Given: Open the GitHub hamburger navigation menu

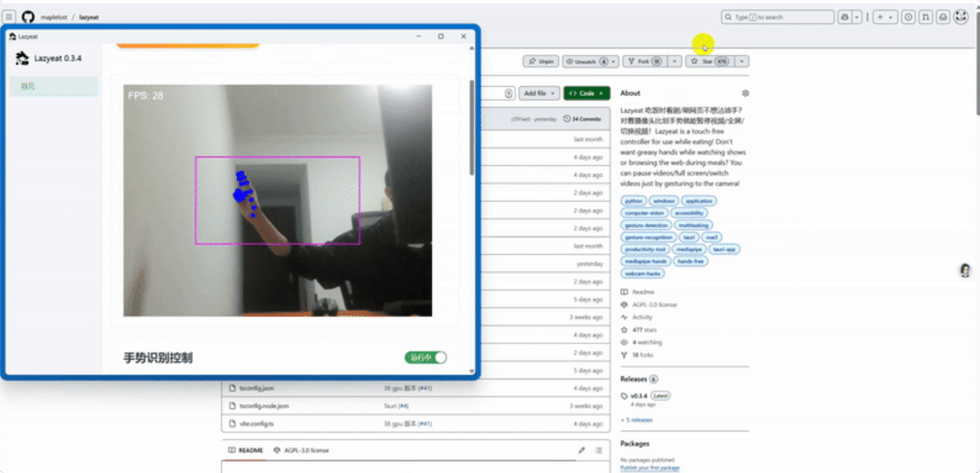Looking at the screenshot, I should tap(10, 16).
